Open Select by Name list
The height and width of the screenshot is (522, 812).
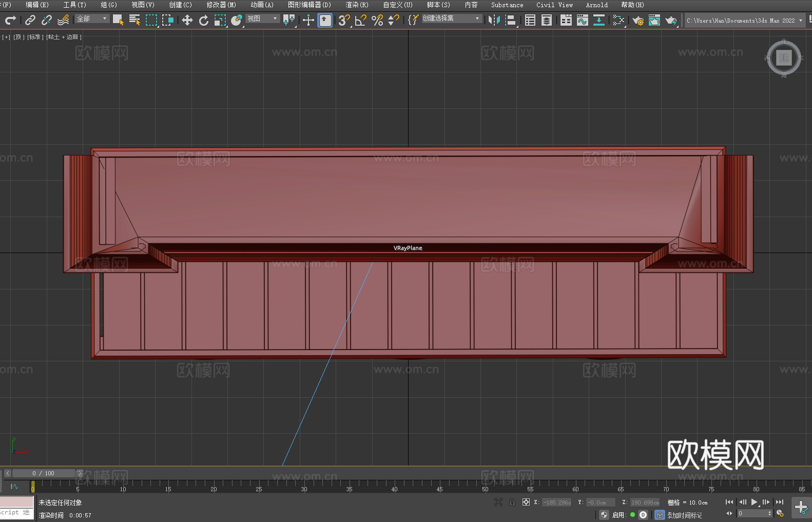click(x=134, y=20)
